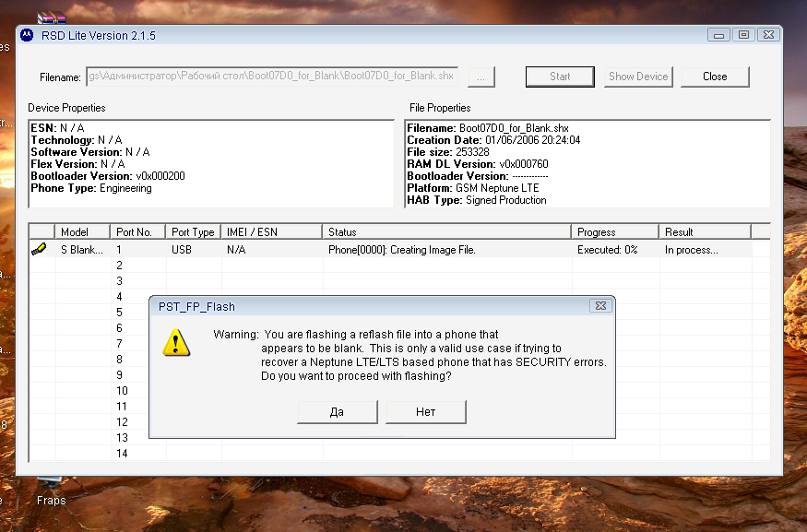Click the ESN N / A line
Viewport: 807px width, 532px height.
pyautogui.click(x=57, y=128)
